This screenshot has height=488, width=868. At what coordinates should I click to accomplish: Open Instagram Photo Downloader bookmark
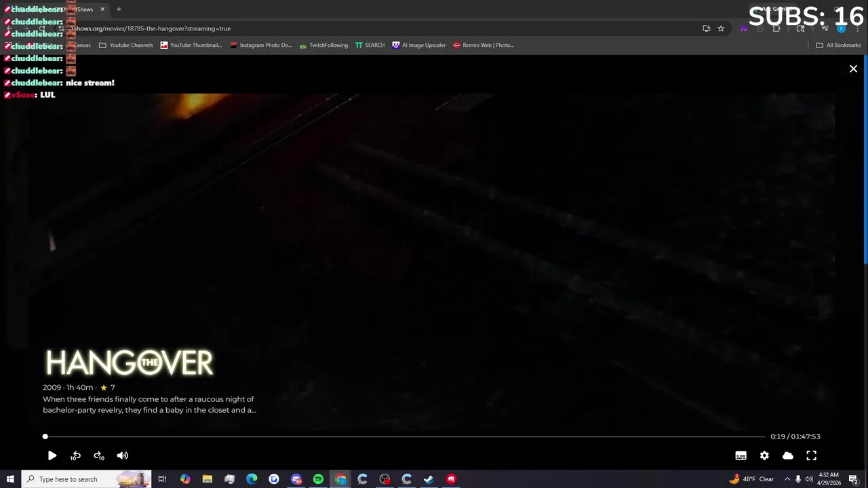(261, 45)
